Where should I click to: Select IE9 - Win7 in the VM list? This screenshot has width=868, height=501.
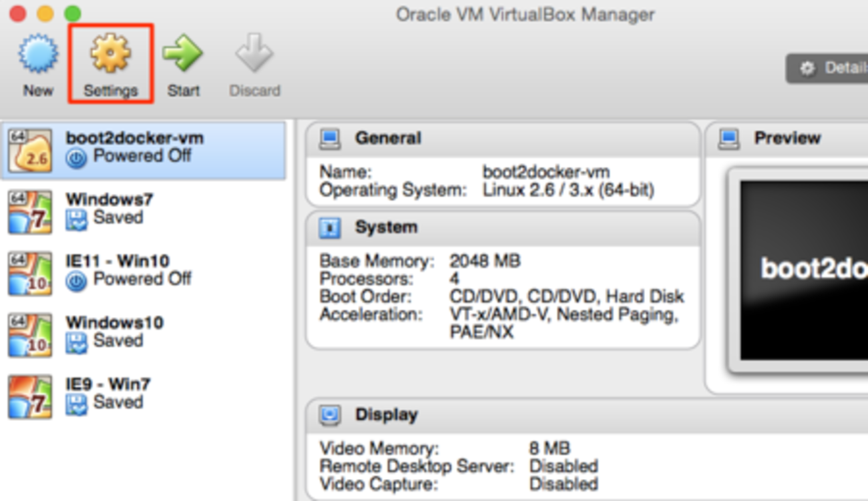click(x=143, y=397)
